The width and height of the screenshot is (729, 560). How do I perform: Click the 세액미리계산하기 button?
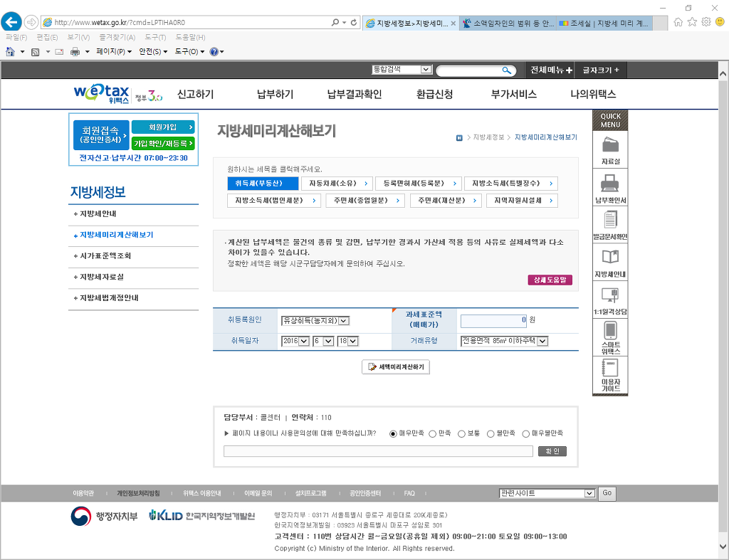(396, 367)
